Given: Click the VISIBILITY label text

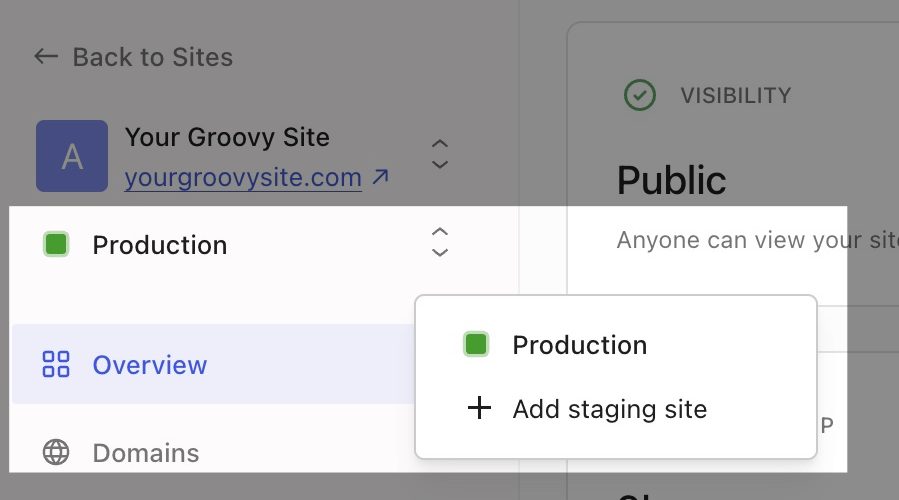Looking at the screenshot, I should [x=736, y=95].
